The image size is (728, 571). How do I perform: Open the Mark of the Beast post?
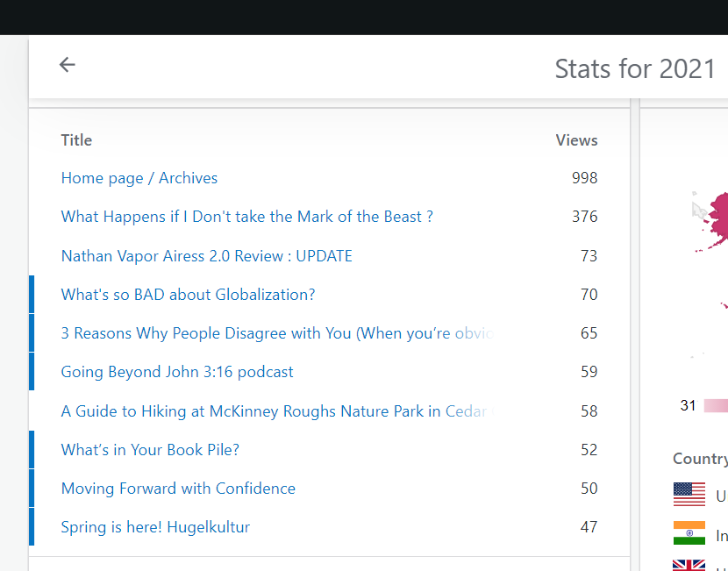coord(246,217)
